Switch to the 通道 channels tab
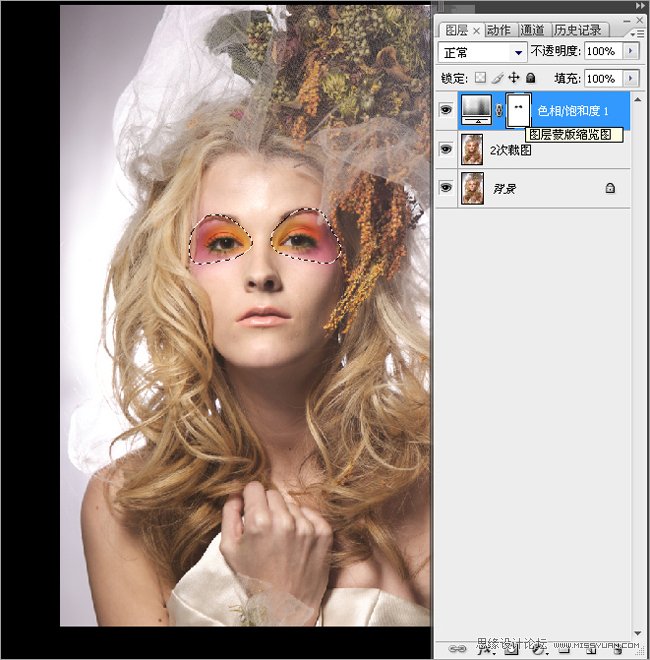650x660 pixels. coord(532,30)
